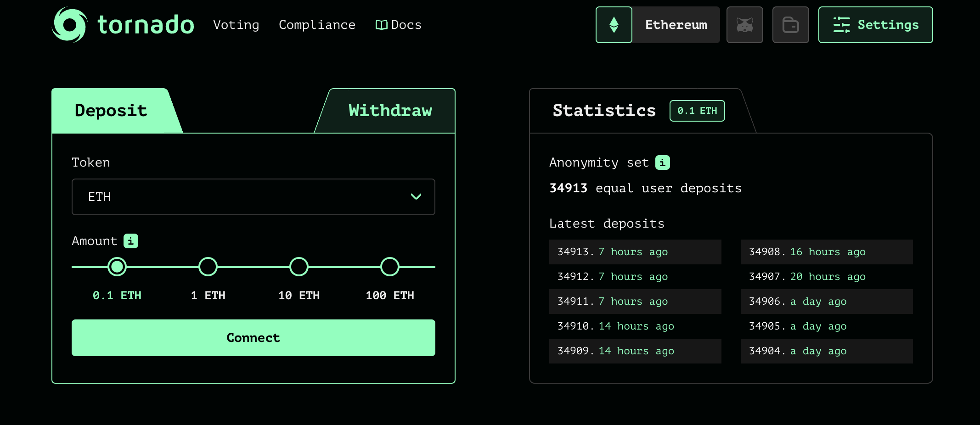Screen dimensions: 980x425
Task: Click the '34913 equal user deposits' text
Action: pyautogui.click(x=645, y=188)
